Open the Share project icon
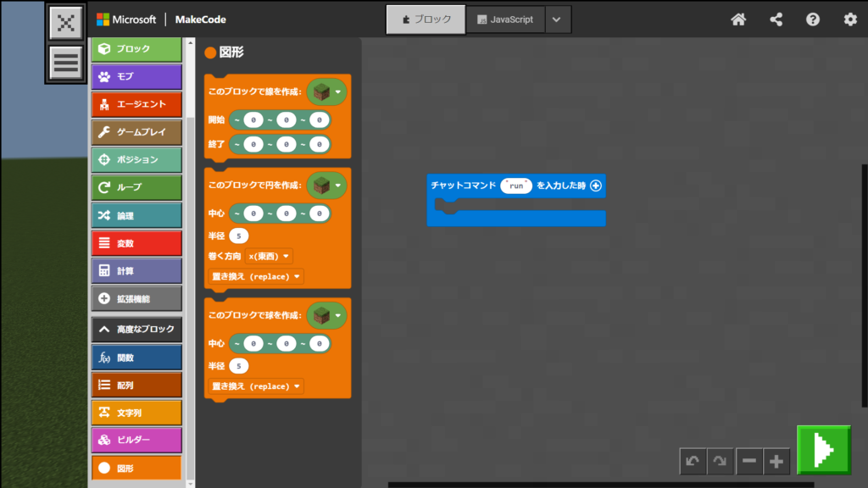Screen dimensions: 868x488 click(x=776, y=19)
